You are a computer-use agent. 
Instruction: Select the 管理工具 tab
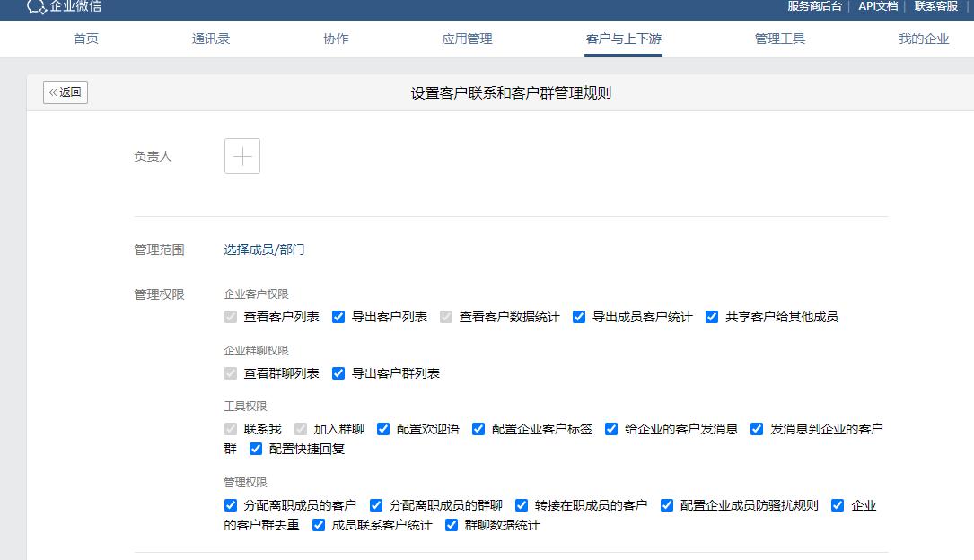pos(780,39)
